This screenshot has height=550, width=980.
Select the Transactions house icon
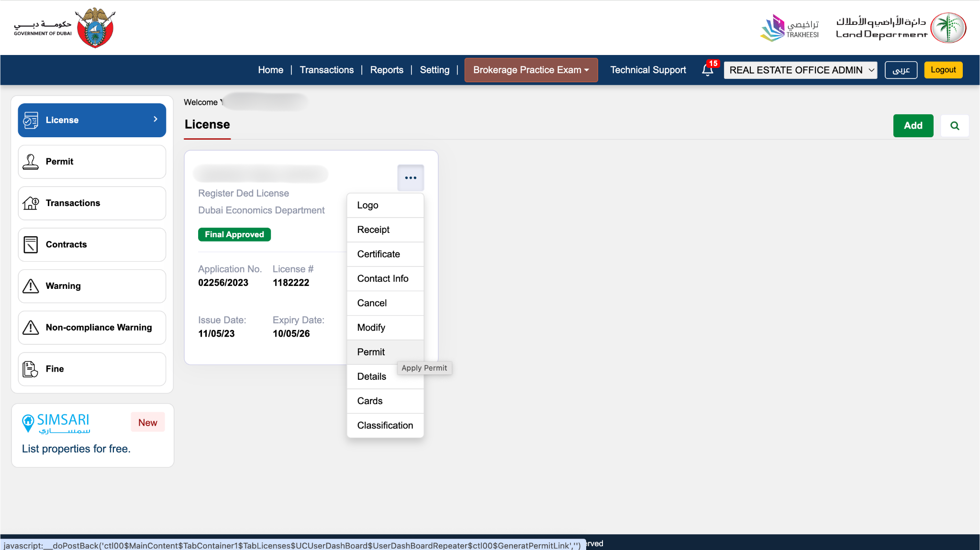coord(30,203)
